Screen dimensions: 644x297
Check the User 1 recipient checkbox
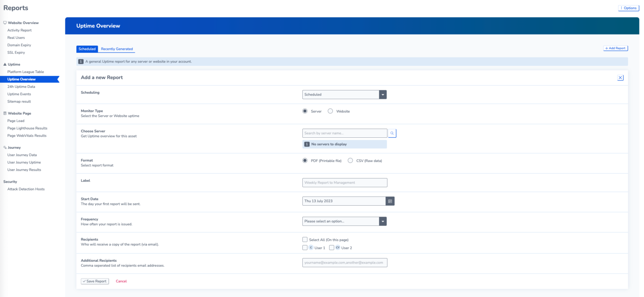pyautogui.click(x=305, y=248)
